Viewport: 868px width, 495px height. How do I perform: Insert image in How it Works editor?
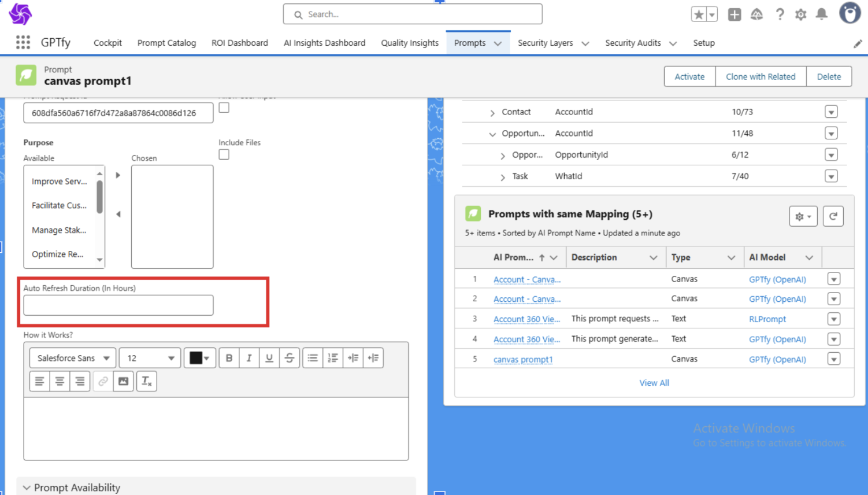(123, 381)
